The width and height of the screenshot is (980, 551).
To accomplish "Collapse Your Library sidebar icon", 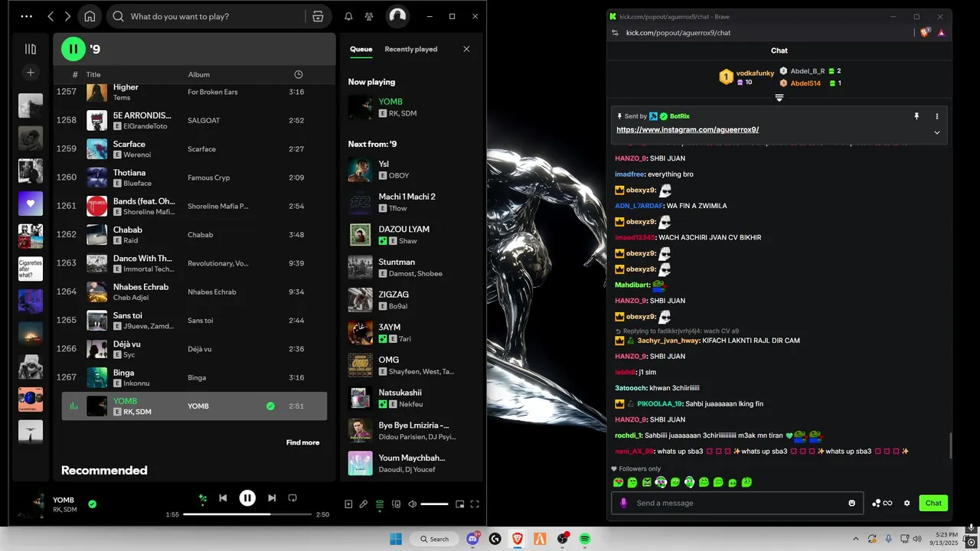I will click(x=31, y=49).
